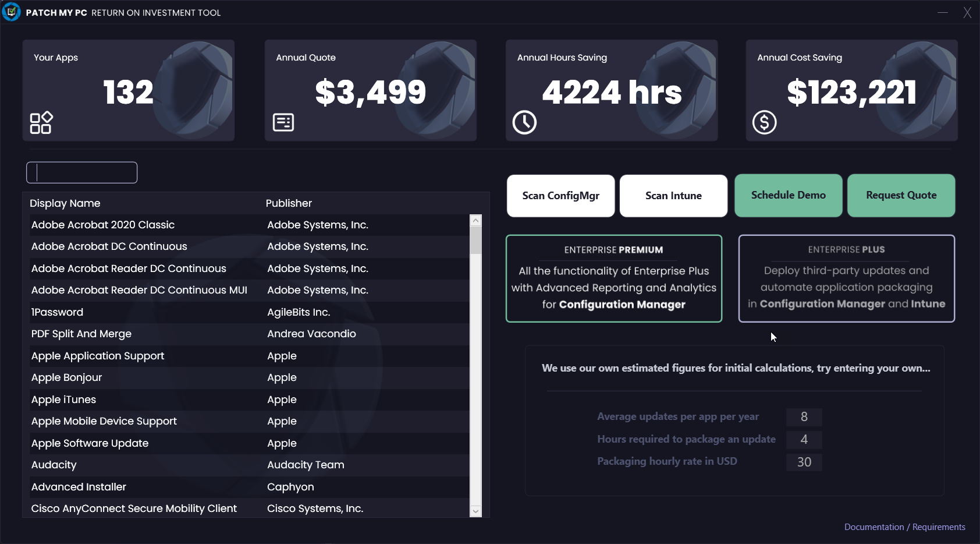This screenshot has height=544, width=980.
Task: Click the Annual Cost Saving dollar icon
Action: (x=764, y=122)
